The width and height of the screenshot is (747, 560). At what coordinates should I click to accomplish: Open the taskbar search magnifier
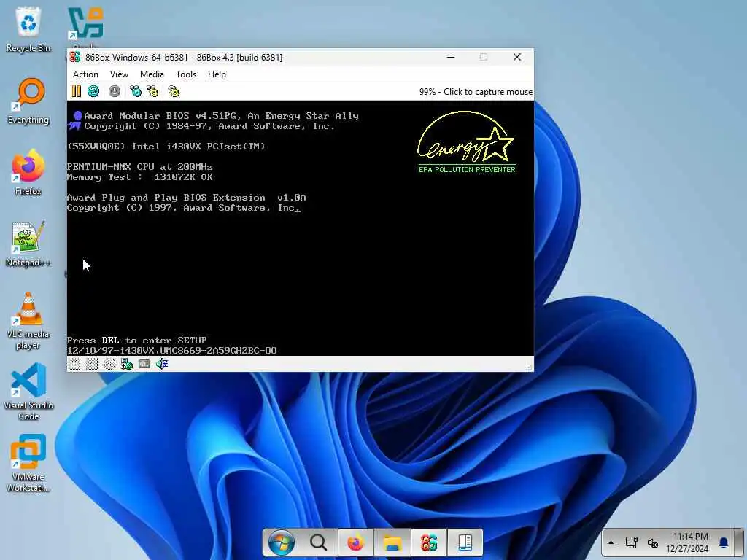pos(318,542)
